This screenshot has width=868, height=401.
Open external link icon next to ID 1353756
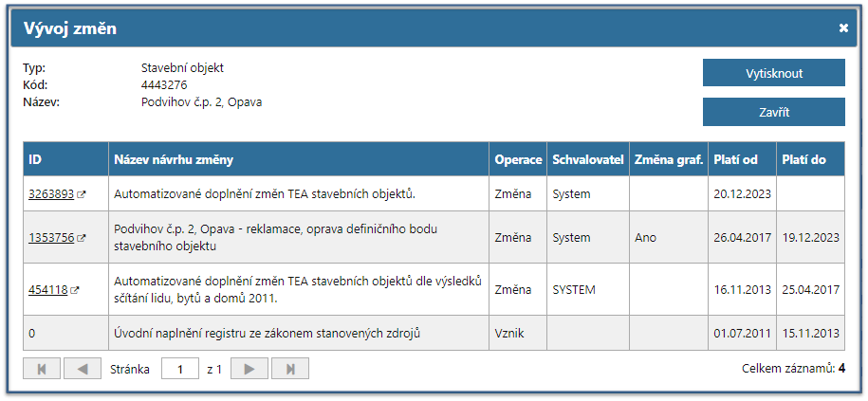tap(81, 238)
